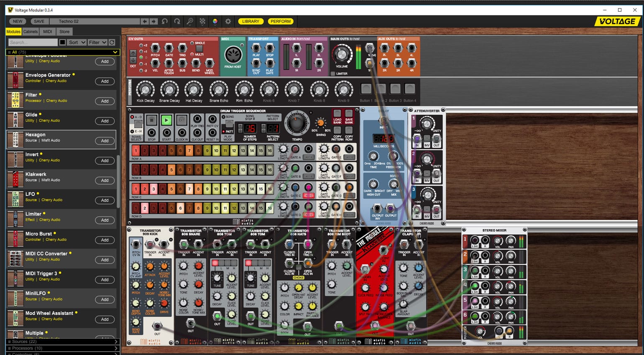The height and width of the screenshot is (355, 644).
Task: Click the yellow PERFORM button
Action: pyautogui.click(x=280, y=21)
